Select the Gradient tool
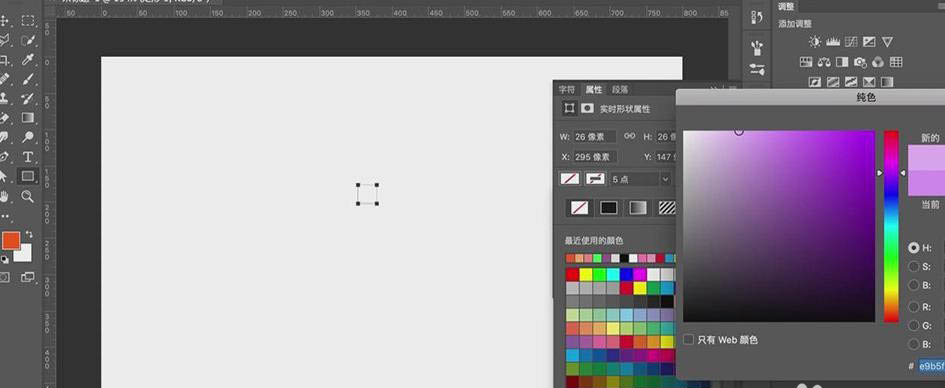The height and width of the screenshot is (388, 945). 28,117
